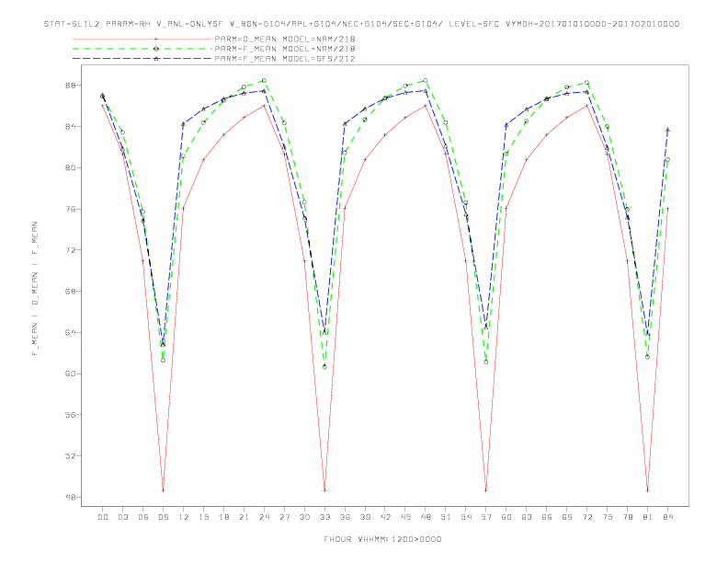Screen dimensions: 728x563
Task: Click x-axis tick label 03
Action: coord(122,517)
